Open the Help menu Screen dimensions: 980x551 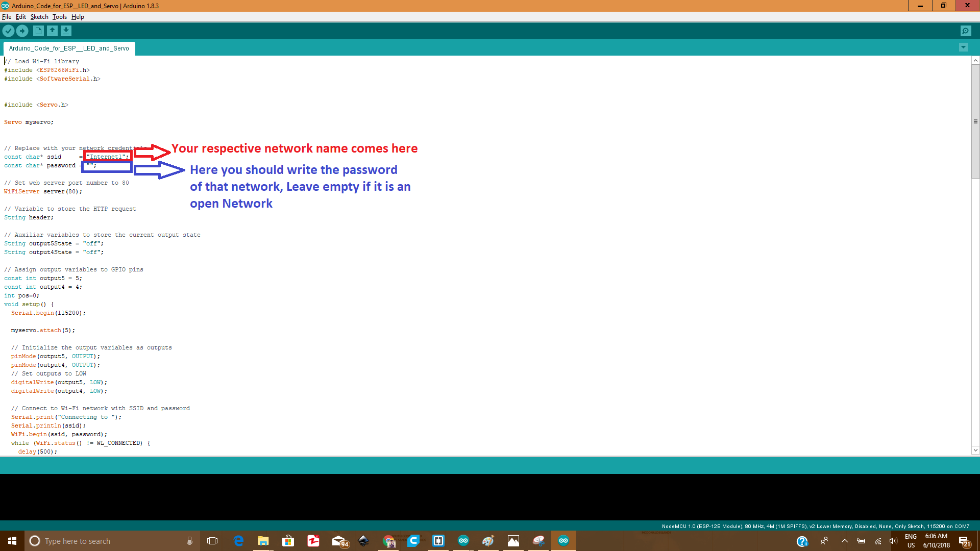pyautogui.click(x=78, y=17)
